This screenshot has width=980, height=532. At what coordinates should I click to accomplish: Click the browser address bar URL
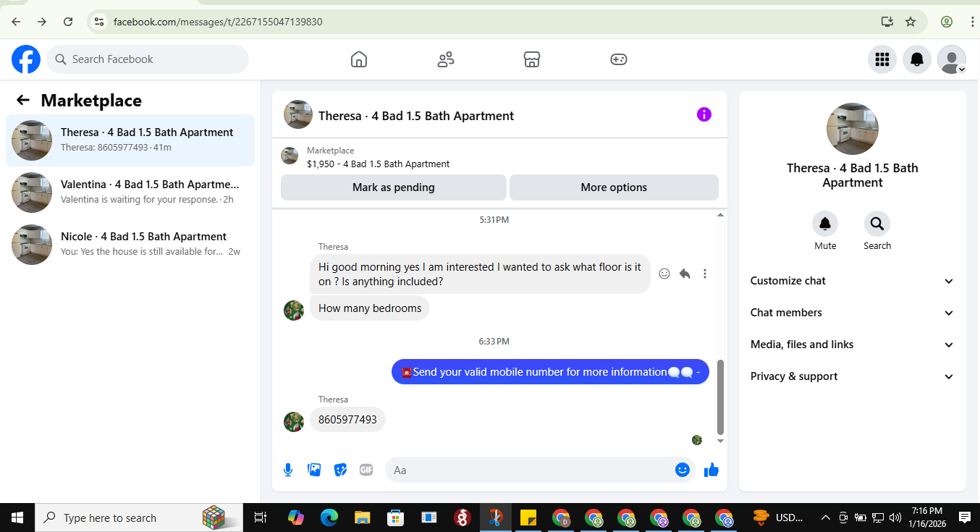click(x=218, y=22)
